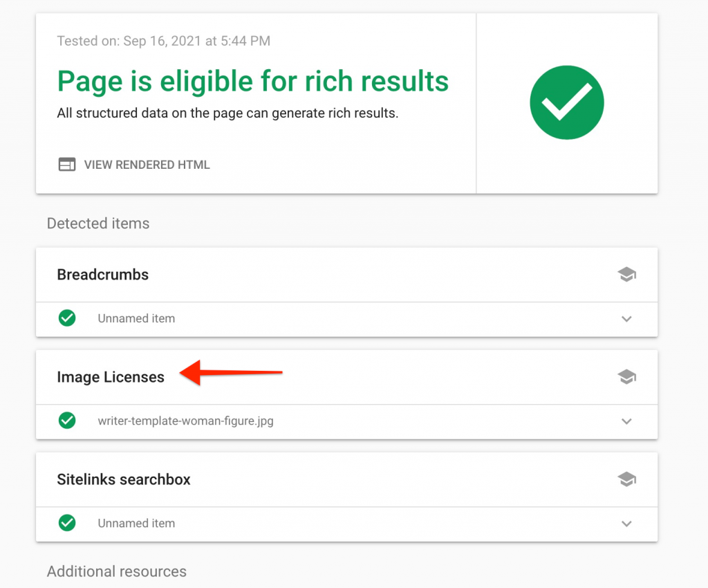Image resolution: width=708 pixels, height=588 pixels.
Task: Click green check beside Sitelinks Unnamed item
Action: coord(67,523)
